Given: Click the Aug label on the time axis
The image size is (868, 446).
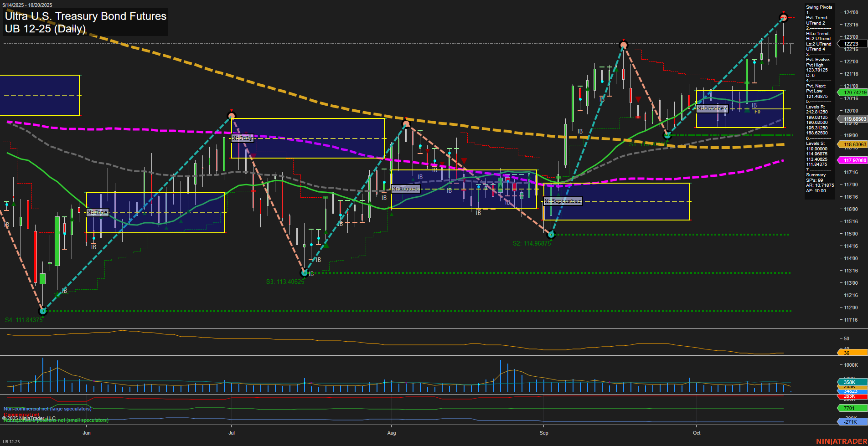Looking at the screenshot, I should 392,433.
